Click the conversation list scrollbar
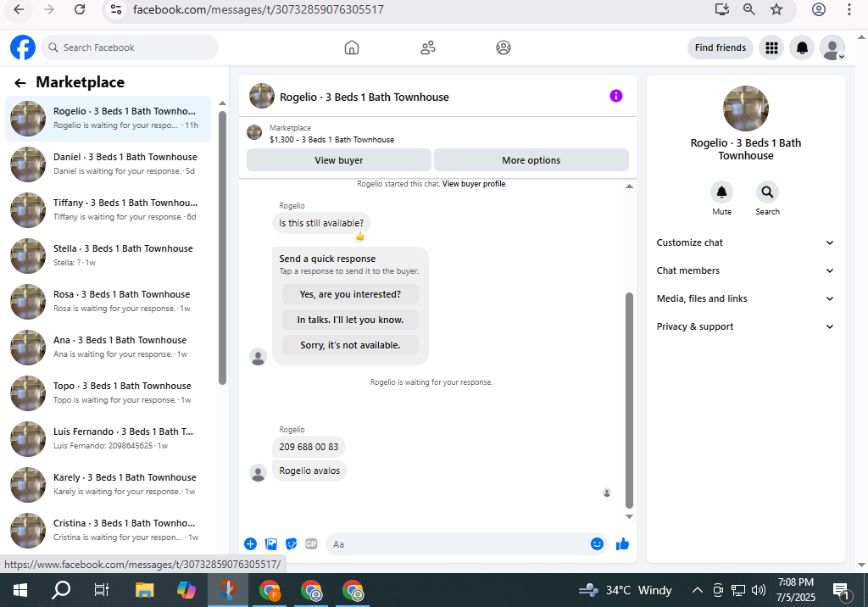 (222, 248)
